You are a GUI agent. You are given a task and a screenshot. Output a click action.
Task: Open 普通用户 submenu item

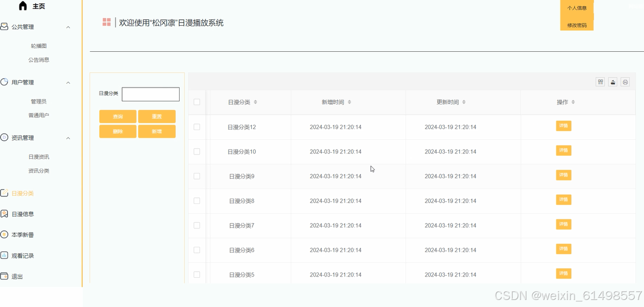39,115
